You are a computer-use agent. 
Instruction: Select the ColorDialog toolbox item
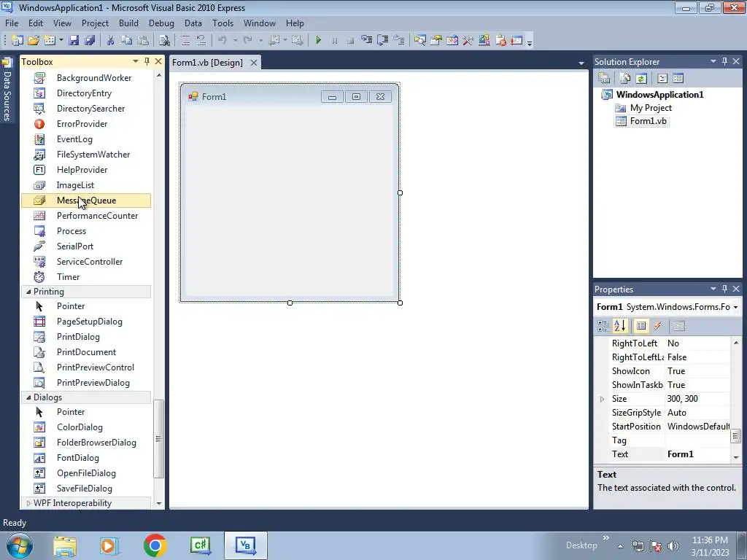click(x=86, y=427)
